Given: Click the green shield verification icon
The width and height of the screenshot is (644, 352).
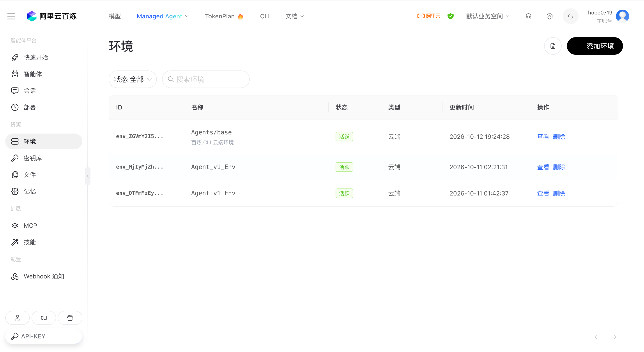Looking at the screenshot, I should pyautogui.click(x=451, y=16).
